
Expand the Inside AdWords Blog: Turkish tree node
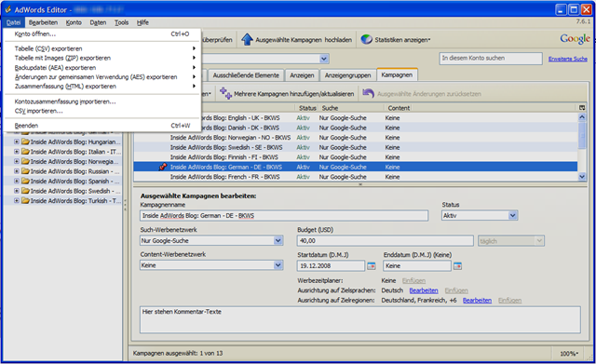tap(17, 200)
